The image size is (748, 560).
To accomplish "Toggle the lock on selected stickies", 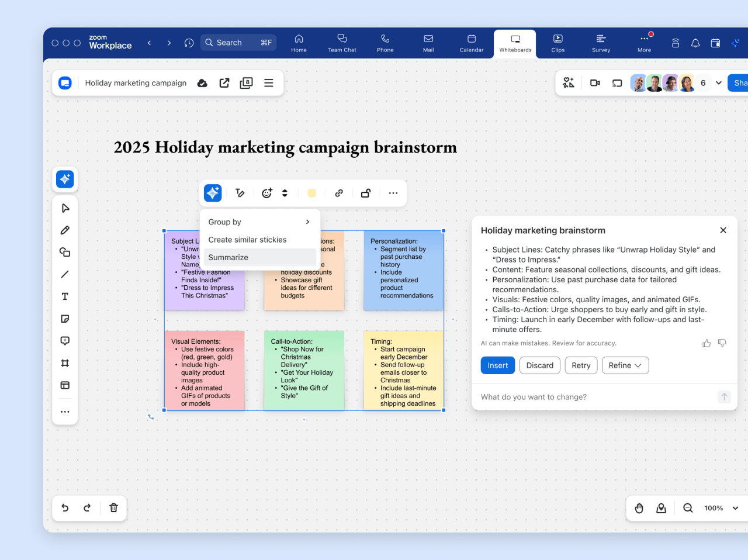I will point(366,193).
